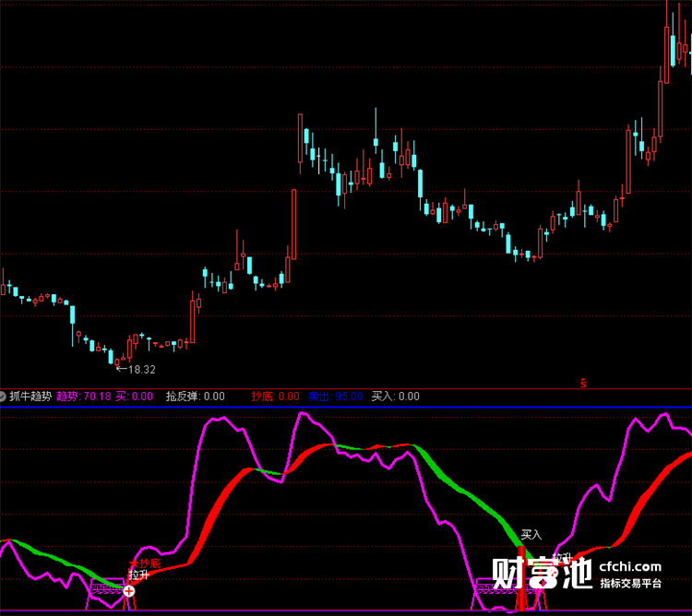Click the red S marker below the chart
This screenshot has height=616, width=692.
583,384
